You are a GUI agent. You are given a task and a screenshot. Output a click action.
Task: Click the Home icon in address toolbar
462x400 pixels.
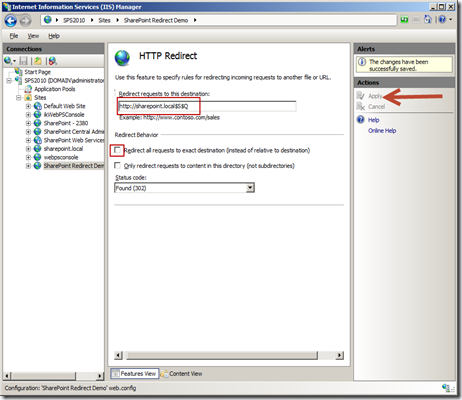click(427, 20)
